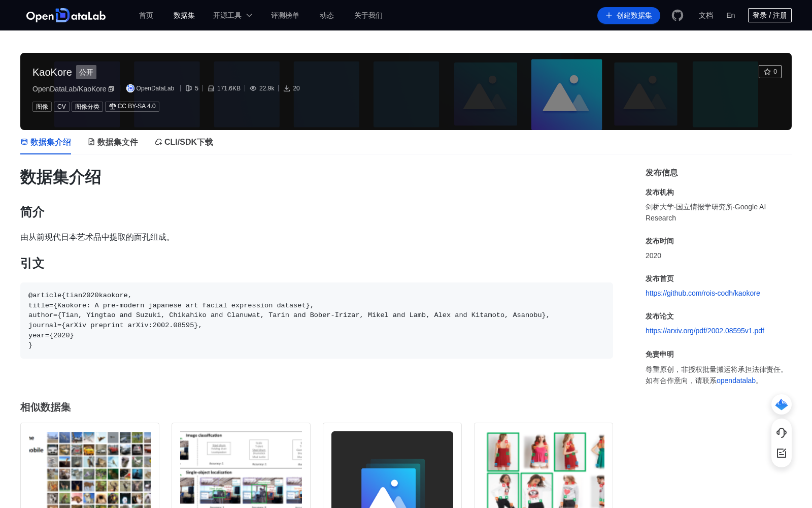Click the plus icon in create dataset button
This screenshot has width=812, height=508.
(x=609, y=15)
